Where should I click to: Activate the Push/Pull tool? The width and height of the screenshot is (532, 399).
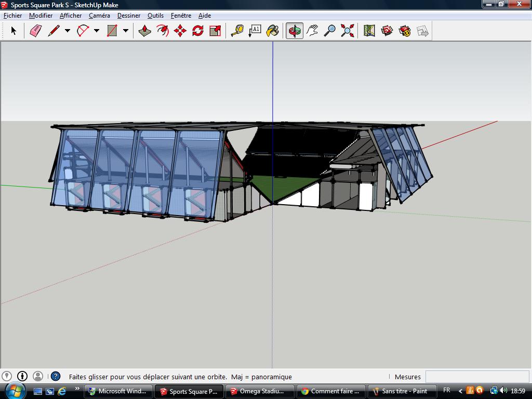144,31
